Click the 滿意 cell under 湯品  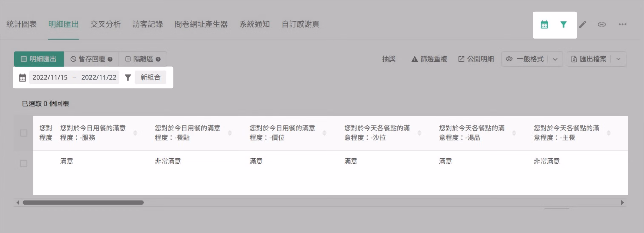pyautogui.click(x=446, y=161)
